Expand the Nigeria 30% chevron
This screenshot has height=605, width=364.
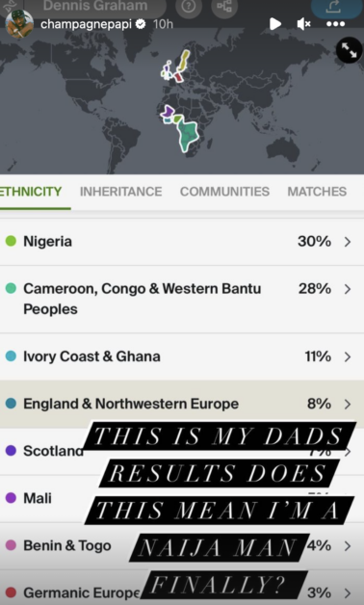348,242
